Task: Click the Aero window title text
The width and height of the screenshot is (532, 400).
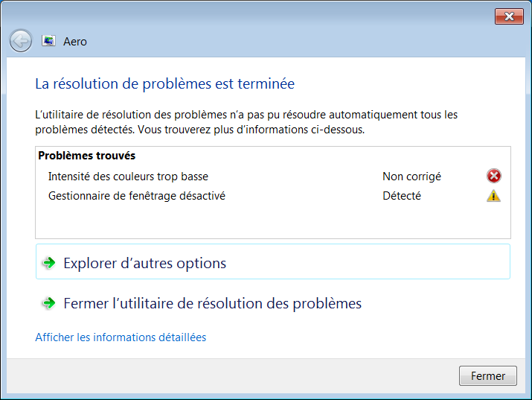Action: tap(75, 42)
